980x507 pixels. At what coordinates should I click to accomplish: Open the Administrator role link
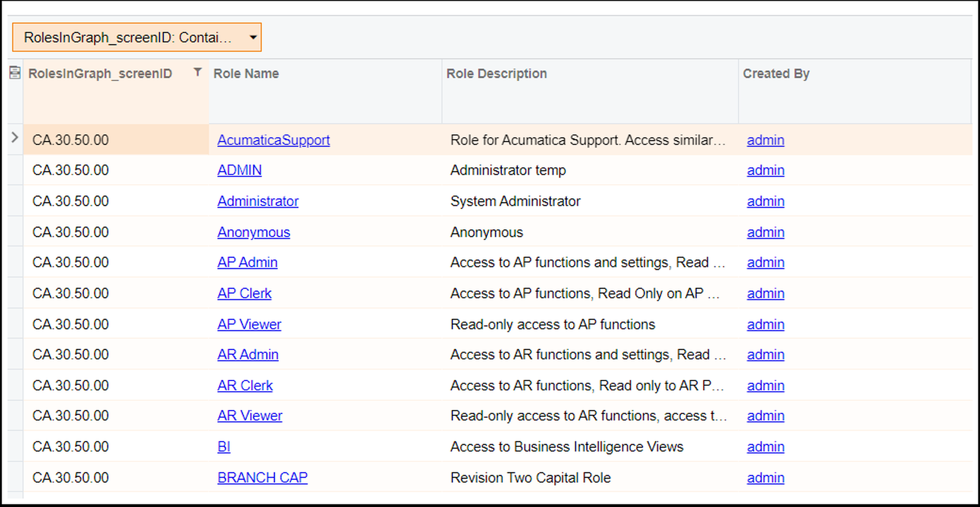coord(257,201)
